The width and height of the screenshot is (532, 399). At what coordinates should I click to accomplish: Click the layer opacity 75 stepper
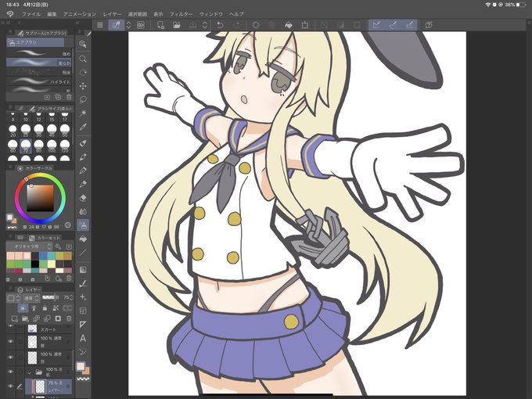(72, 297)
